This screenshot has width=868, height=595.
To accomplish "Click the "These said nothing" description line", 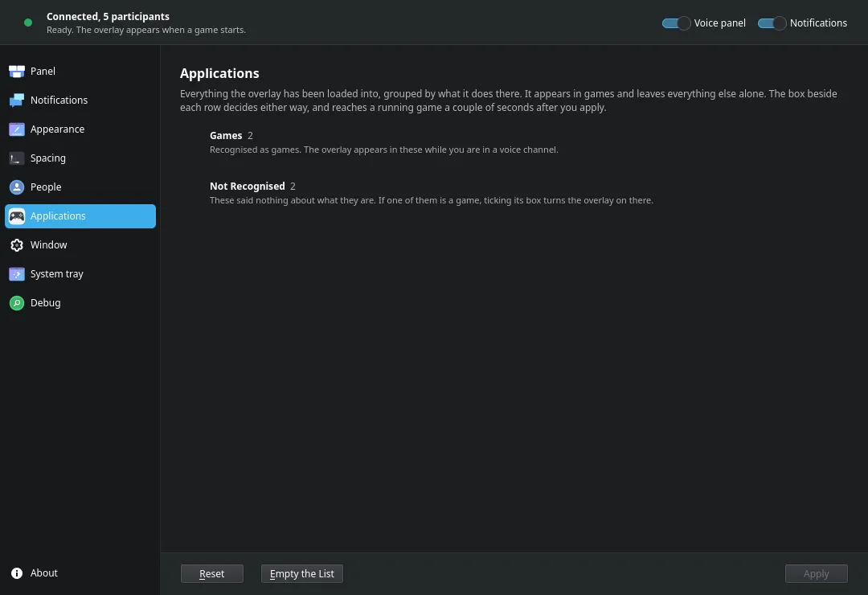I will pyautogui.click(x=432, y=200).
